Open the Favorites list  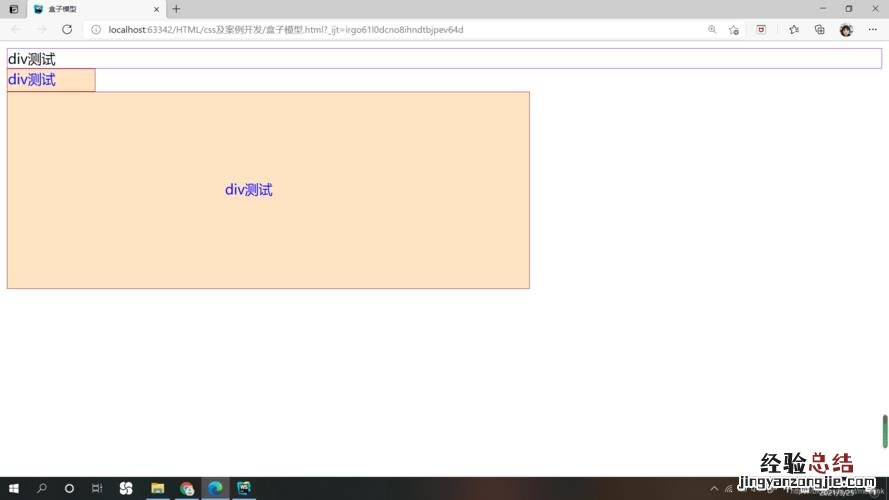coord(794,29)
